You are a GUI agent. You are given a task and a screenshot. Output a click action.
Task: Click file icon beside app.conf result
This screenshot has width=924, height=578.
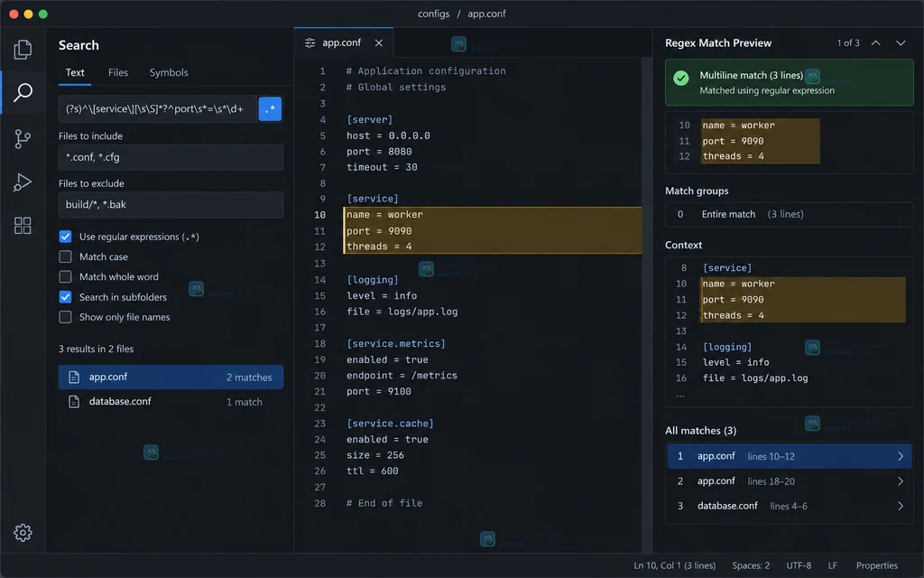[74, 377]
